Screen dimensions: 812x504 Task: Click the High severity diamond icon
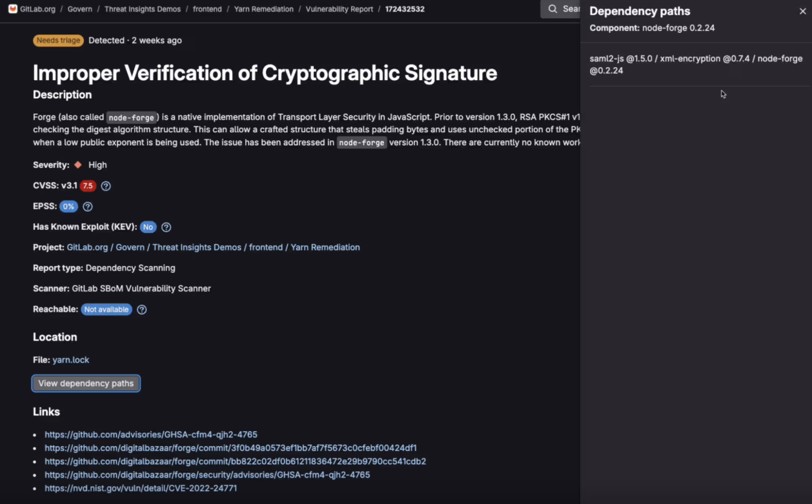[x=78, y=165]
